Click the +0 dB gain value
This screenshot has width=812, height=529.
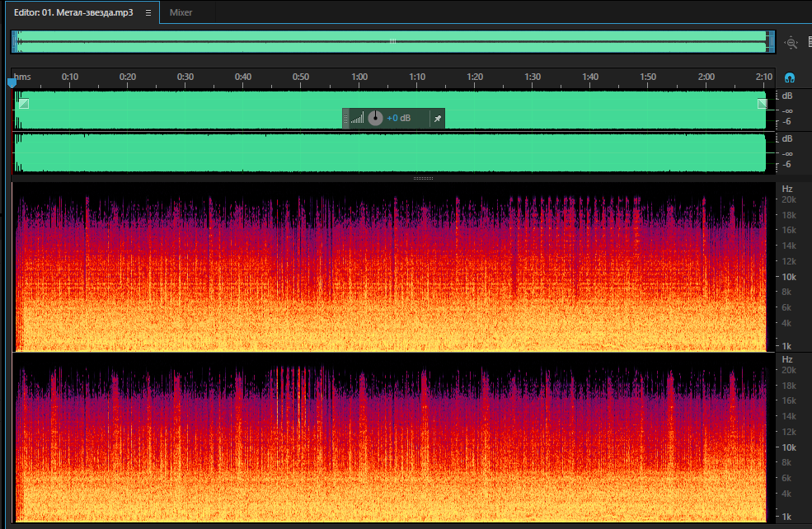[x=399, y=119]
